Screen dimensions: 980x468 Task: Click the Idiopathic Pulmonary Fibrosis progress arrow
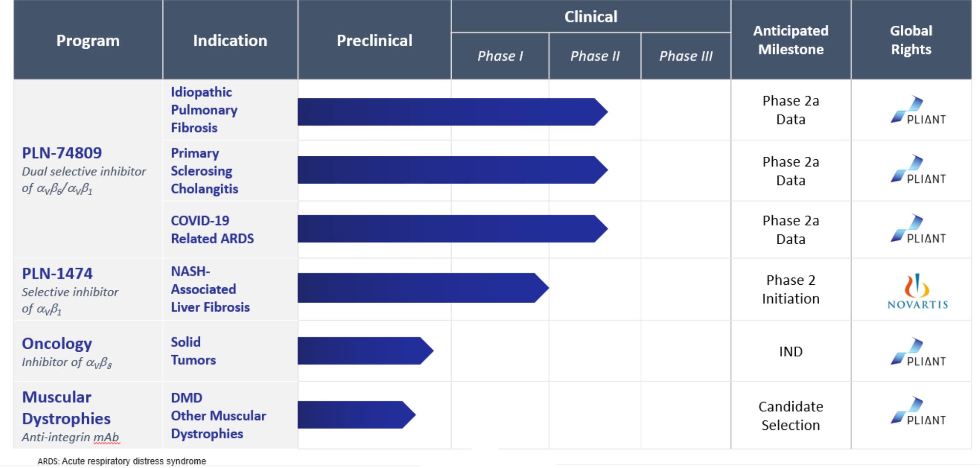click(453, 112)
